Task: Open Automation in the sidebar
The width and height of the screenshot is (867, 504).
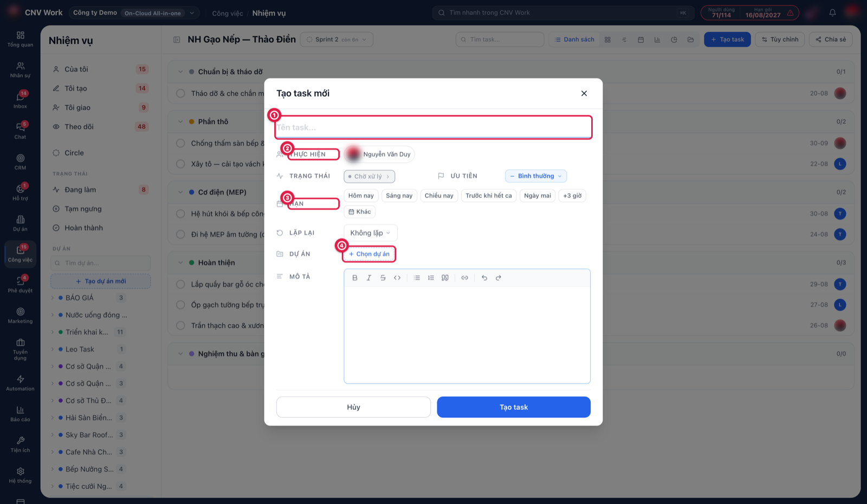Action: (21, 383)
